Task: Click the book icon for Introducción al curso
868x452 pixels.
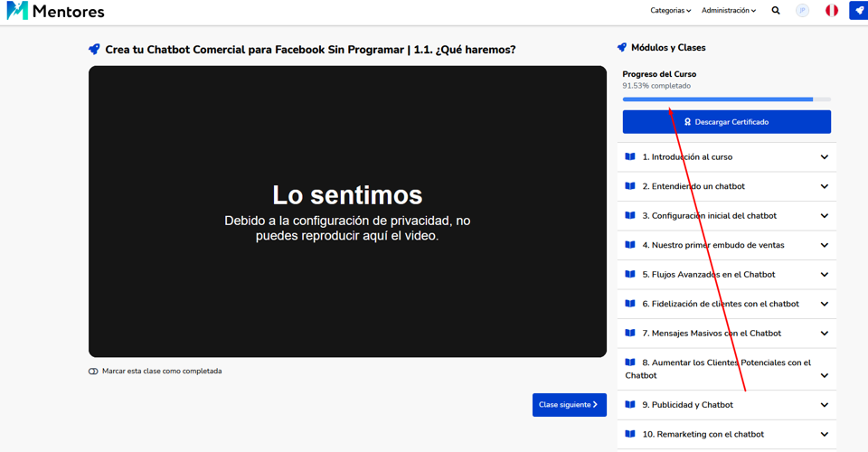Action: coord(630,156)
